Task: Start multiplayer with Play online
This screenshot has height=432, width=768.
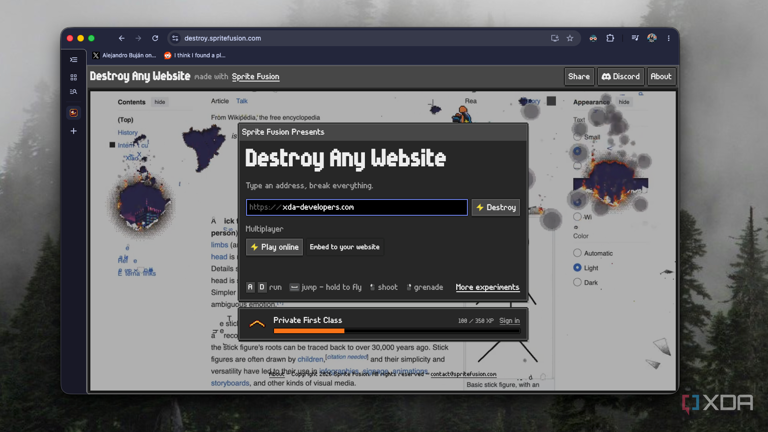Action: coord(274,247)
